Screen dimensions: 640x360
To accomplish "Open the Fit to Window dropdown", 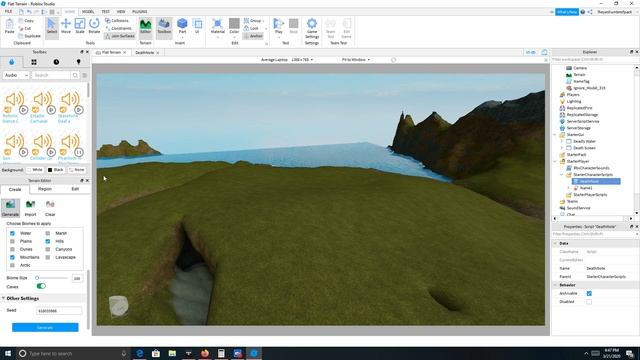I will pos(356,60).
